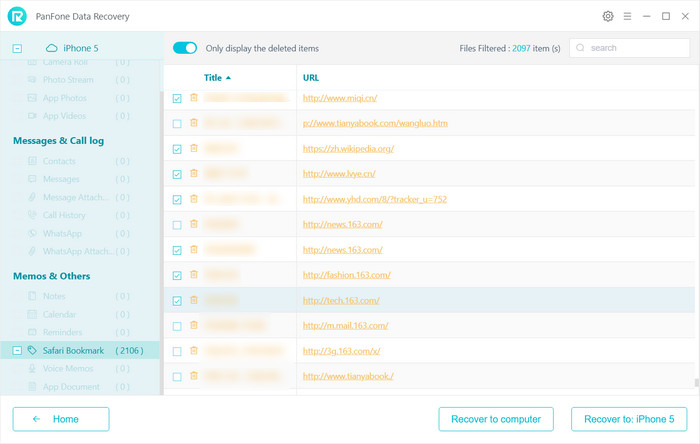Click the trash icon for yhd.com row

(194, 199)
